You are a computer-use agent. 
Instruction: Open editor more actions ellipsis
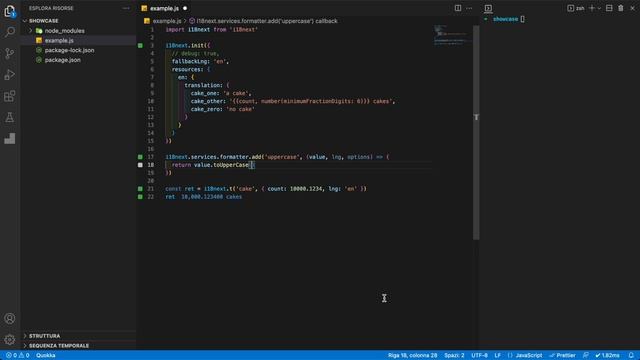tap(469, 8)
